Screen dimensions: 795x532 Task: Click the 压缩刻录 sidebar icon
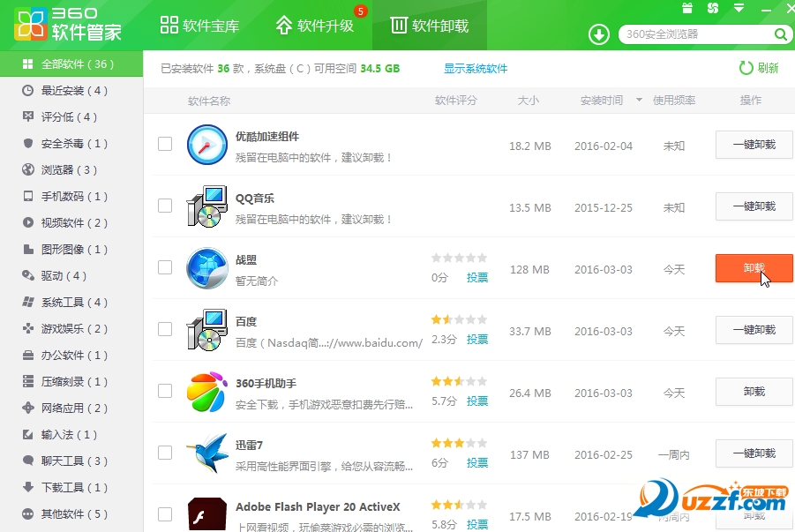click(x=28, y=381)
